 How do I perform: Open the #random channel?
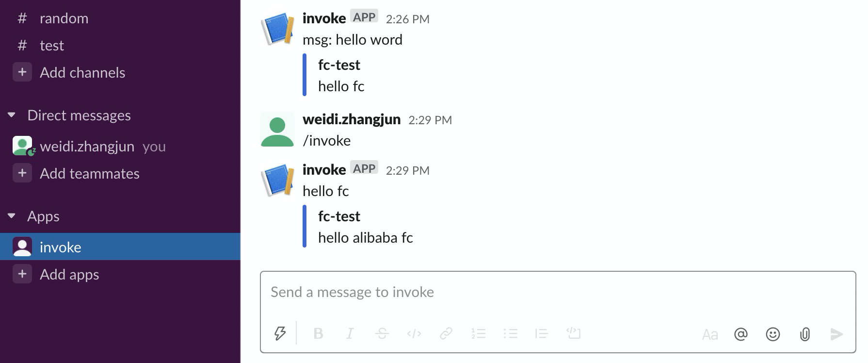click(64, 18)
